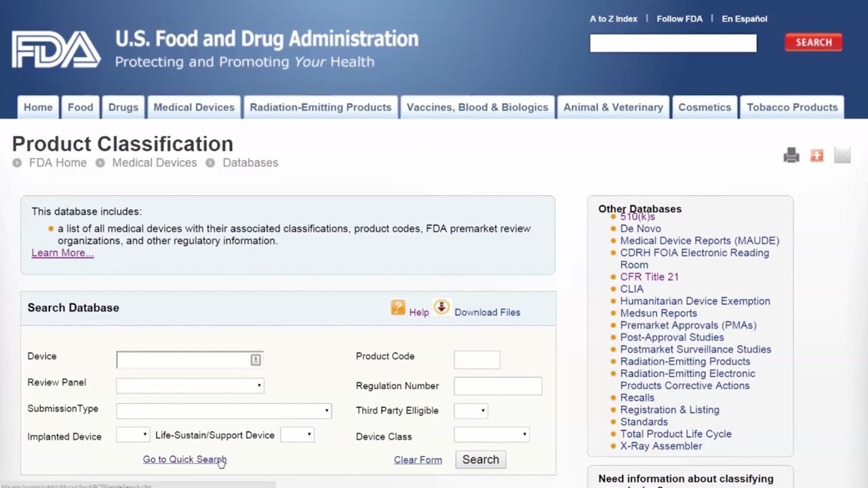Click the Go to Quick Search link
The width and height of the screenshot is (868, 488).
pyautogui.click(x=184, y=460)
